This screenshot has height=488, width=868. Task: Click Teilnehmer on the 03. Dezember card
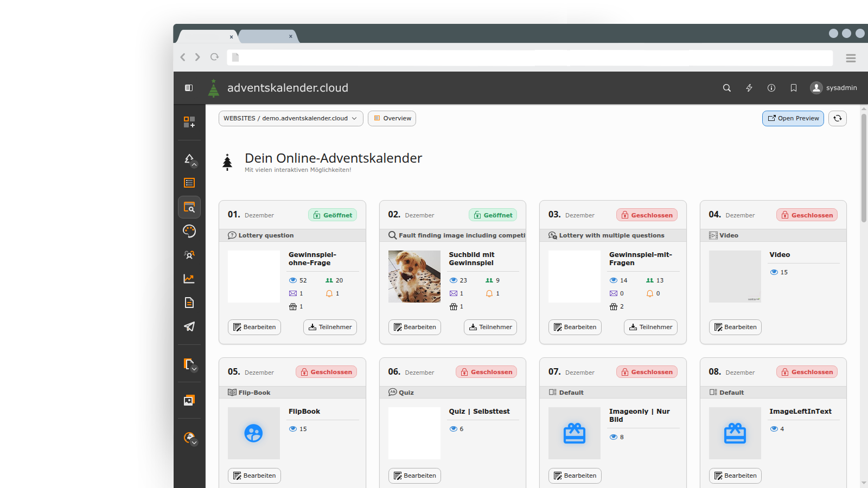(650, 327)
